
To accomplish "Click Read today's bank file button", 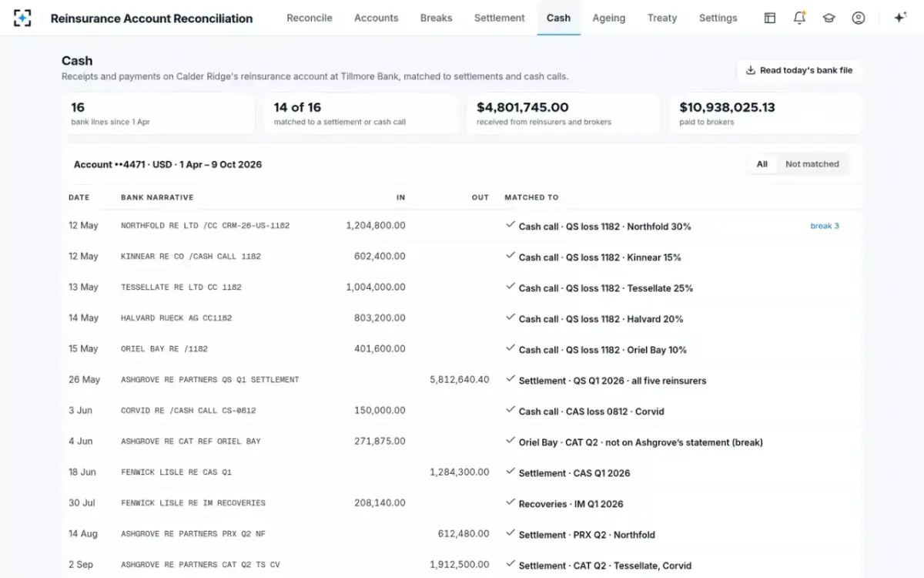I will coord(799,70).
